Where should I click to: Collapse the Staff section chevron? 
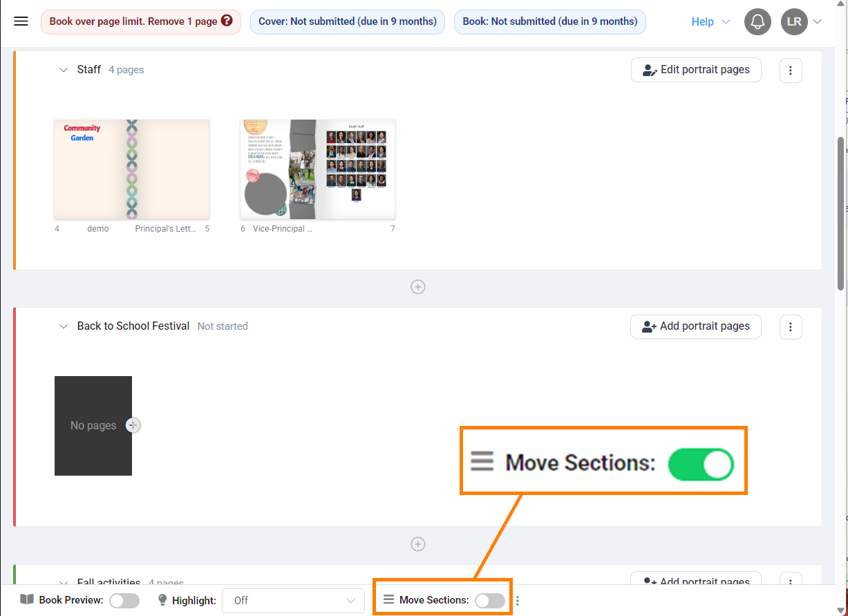pos(64,70)
